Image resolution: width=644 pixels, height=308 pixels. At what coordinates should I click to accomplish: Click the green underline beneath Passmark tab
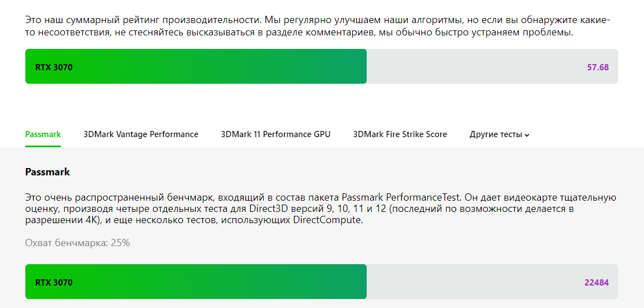pyautogui.click(x=43, y=146)
